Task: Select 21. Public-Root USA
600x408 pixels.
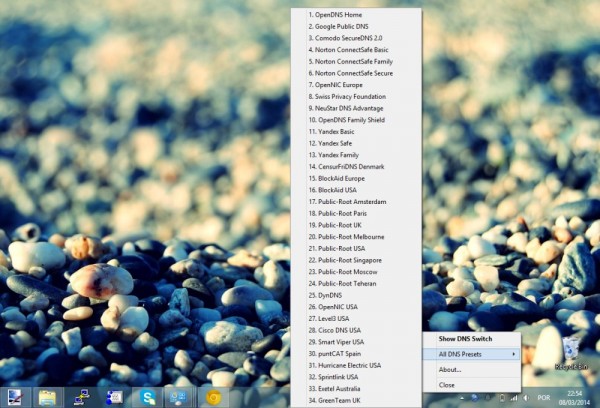Action: point(356,248)
